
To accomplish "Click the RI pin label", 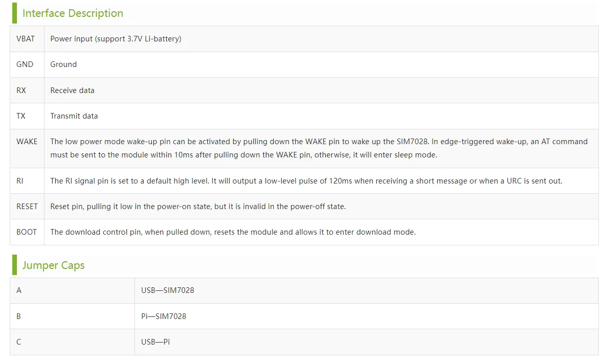I will pos(20,181).
